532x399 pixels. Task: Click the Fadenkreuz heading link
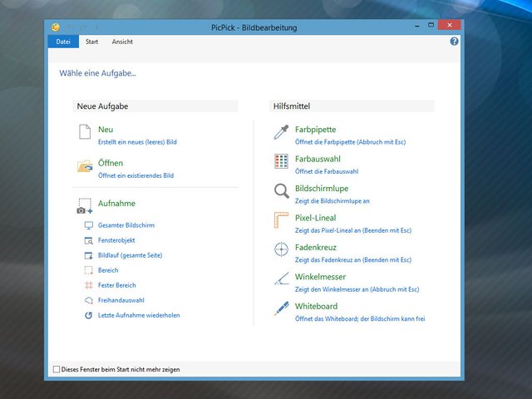pos(316,248)
